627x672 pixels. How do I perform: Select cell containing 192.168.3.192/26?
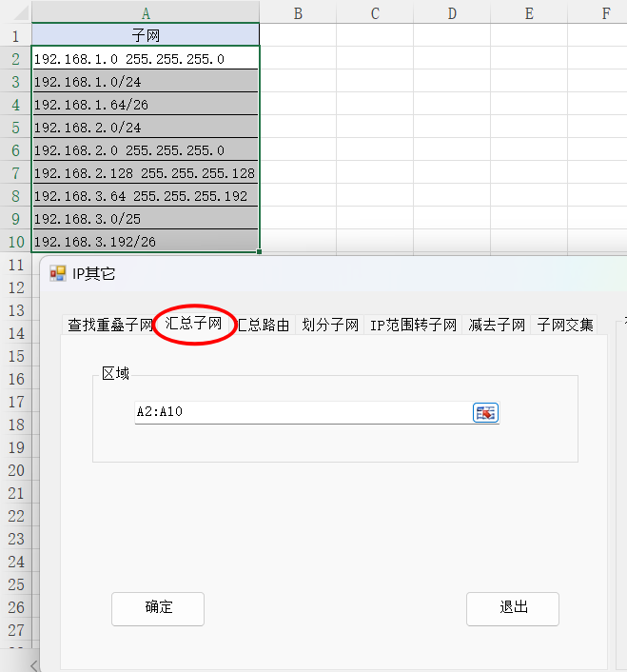[x=146, y=241]
